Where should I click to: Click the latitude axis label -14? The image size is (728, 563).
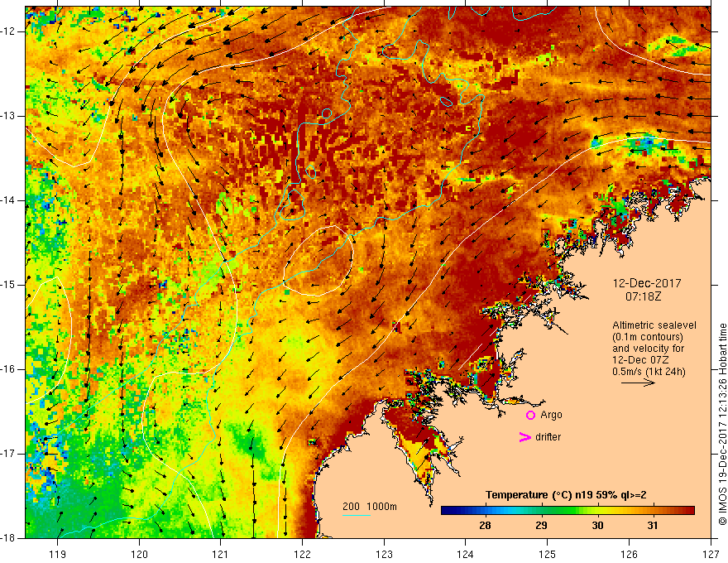(x=8, y=200)
